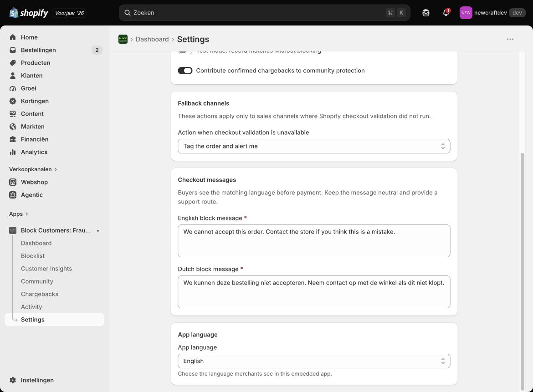This screenshot has width=533, height=392.
Task: Click the page vertical scrollbar
Action: 523,272
